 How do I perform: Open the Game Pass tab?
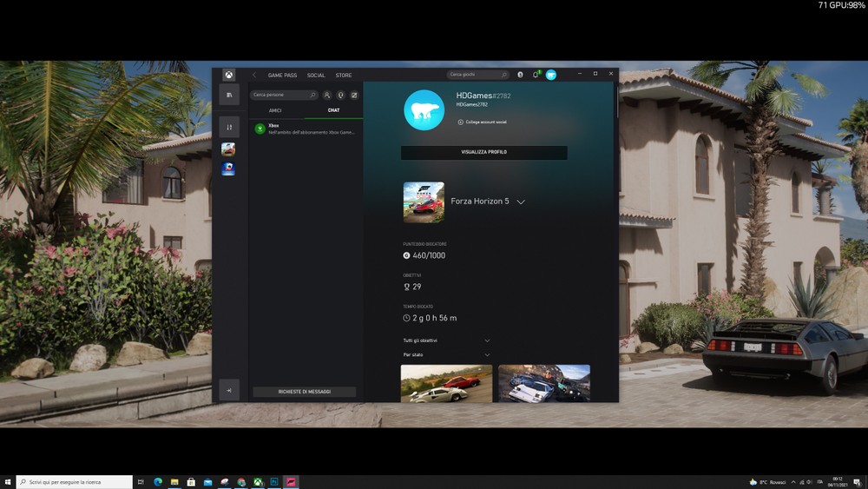282,76
